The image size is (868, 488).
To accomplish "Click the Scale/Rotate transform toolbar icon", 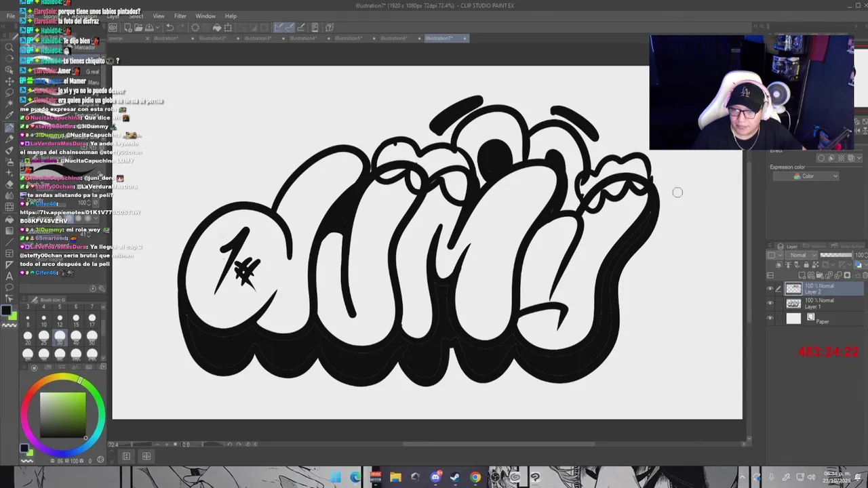I will tap(228, 27).
